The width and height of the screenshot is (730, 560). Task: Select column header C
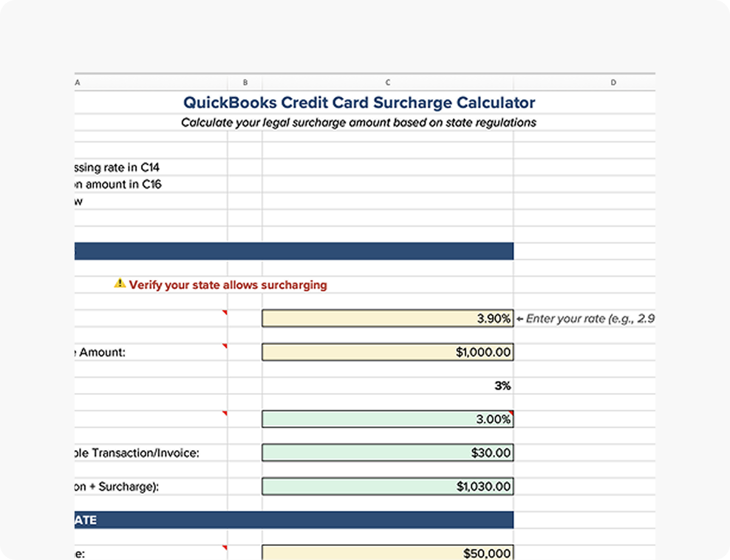387,82
